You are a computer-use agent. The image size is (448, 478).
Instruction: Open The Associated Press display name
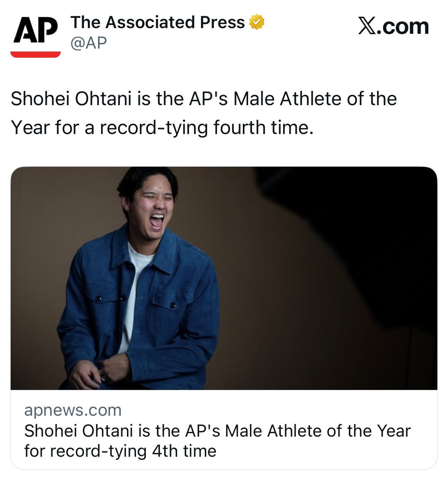coord(157,22)
